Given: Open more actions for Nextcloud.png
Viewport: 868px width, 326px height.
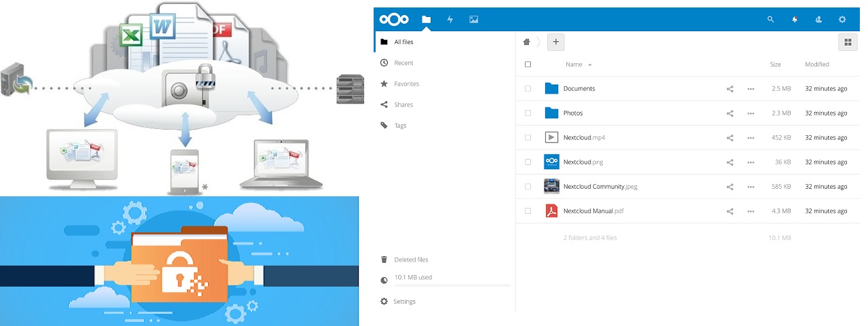Looking at the screenshot, I should (x=751, y=162).
